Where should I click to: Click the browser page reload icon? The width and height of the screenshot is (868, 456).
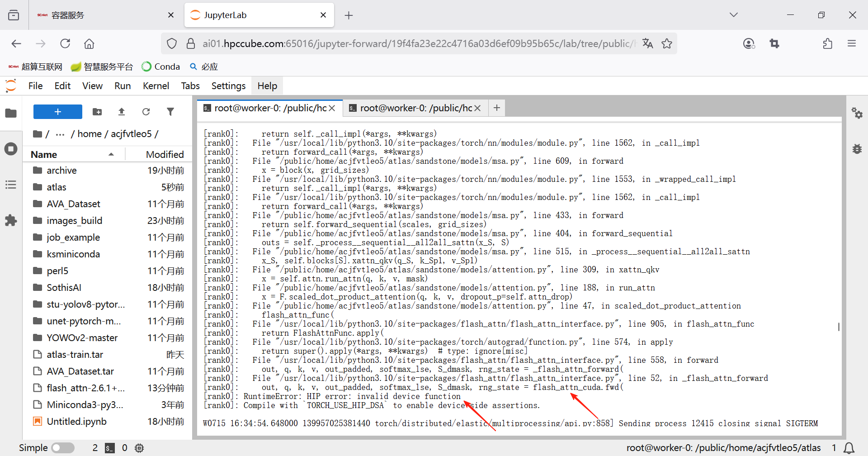[65, 43]
